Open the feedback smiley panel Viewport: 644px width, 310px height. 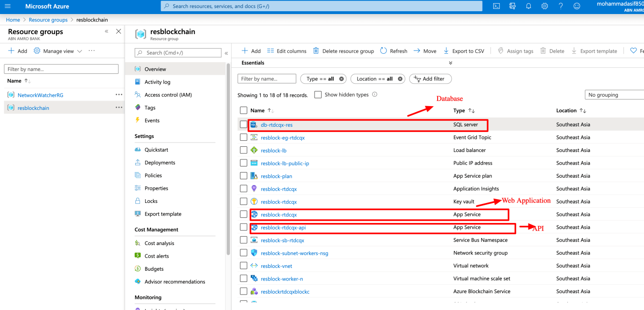point(576,6)
